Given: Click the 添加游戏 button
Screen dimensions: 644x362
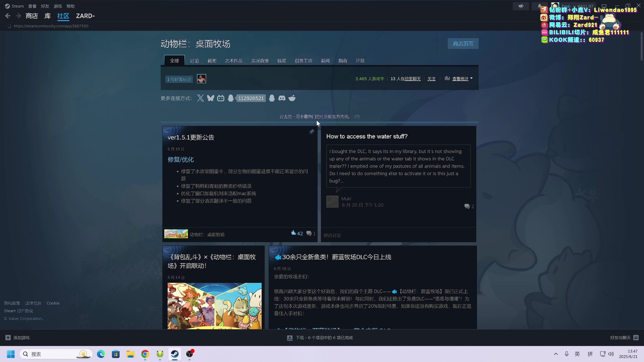Looking at the screenshot, I should coord(17,338).
